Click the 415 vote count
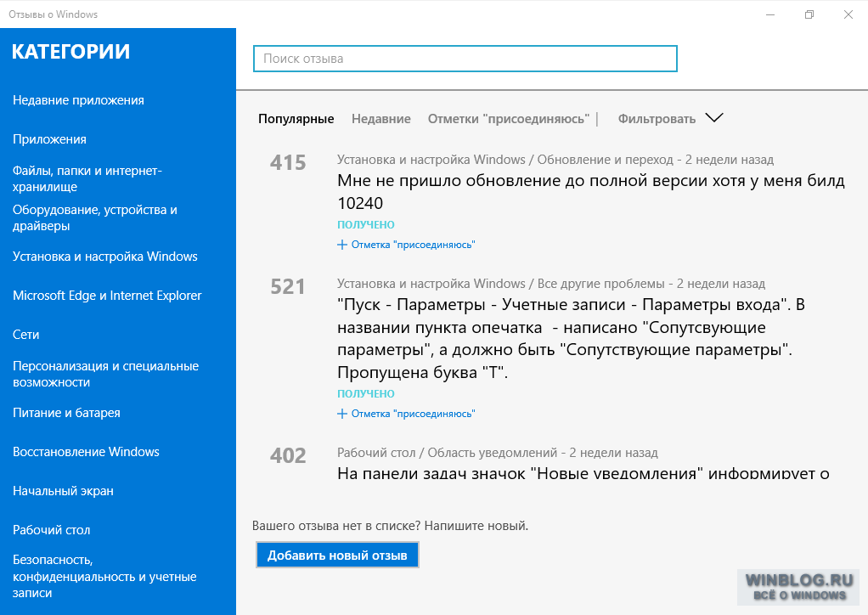The width and height of the screenshot is (868, 615). pos(288,163)
